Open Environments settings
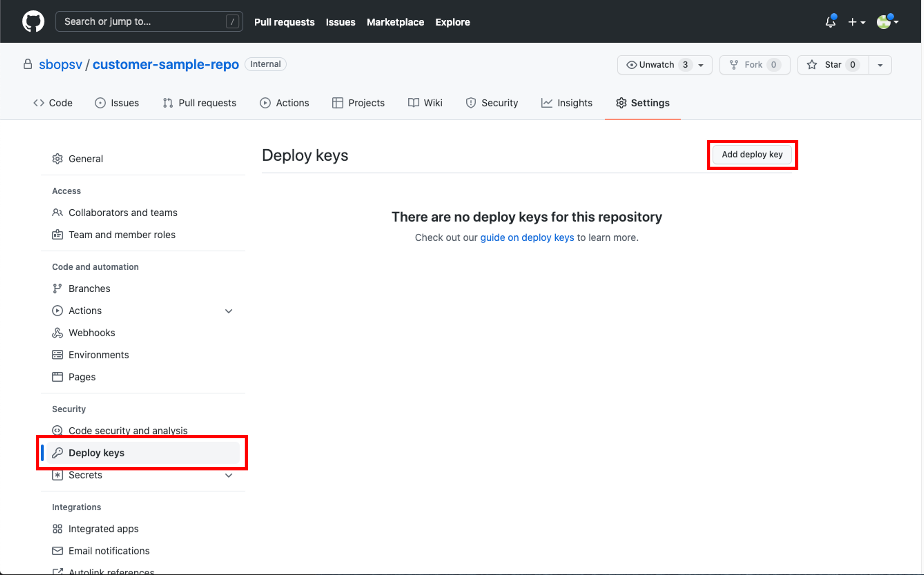The width and height of the screenshot is (924, 575). 143,355
